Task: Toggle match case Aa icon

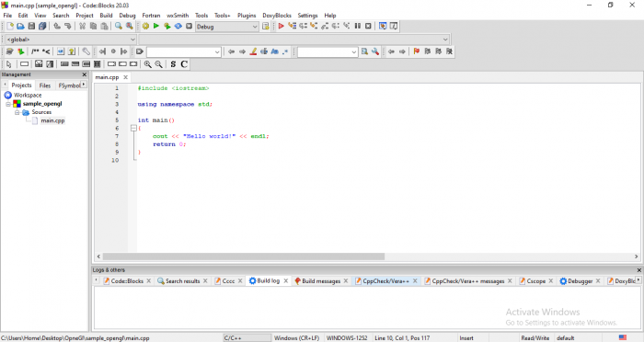Action: [275, 51]
